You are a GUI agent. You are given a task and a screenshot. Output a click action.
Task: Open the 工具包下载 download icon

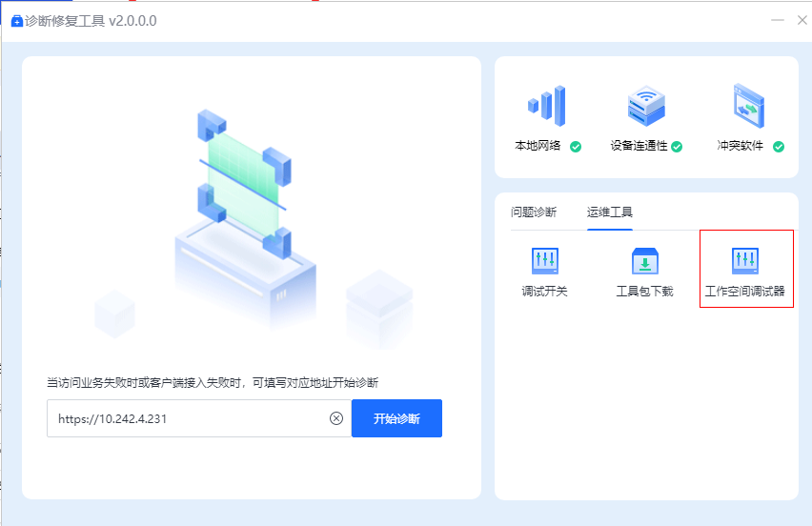[x=644, y=260]
